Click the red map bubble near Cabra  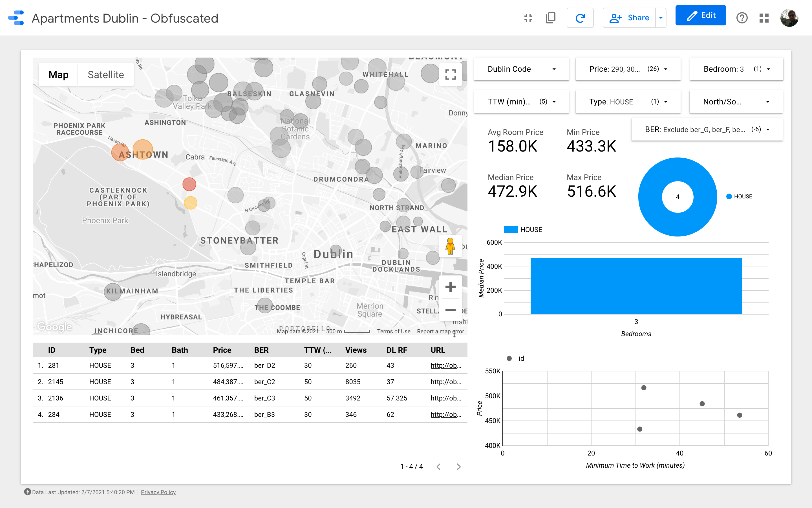coord(189,184)
